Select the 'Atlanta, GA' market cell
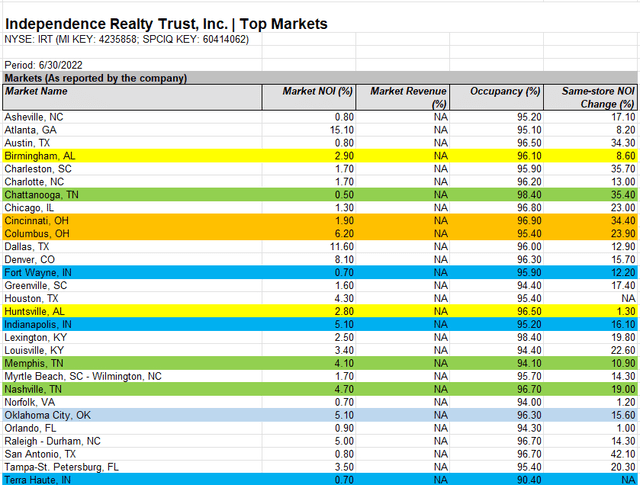Image resolution: width=640 pixels, height=485 pixels. pyautogui.click(x=132, y=130)
